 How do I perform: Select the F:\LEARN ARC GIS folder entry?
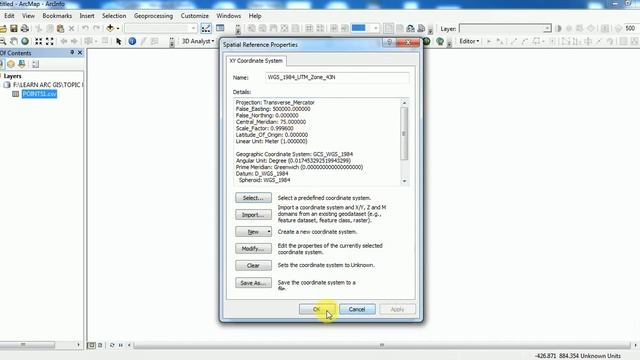click(x=47, y=85)
